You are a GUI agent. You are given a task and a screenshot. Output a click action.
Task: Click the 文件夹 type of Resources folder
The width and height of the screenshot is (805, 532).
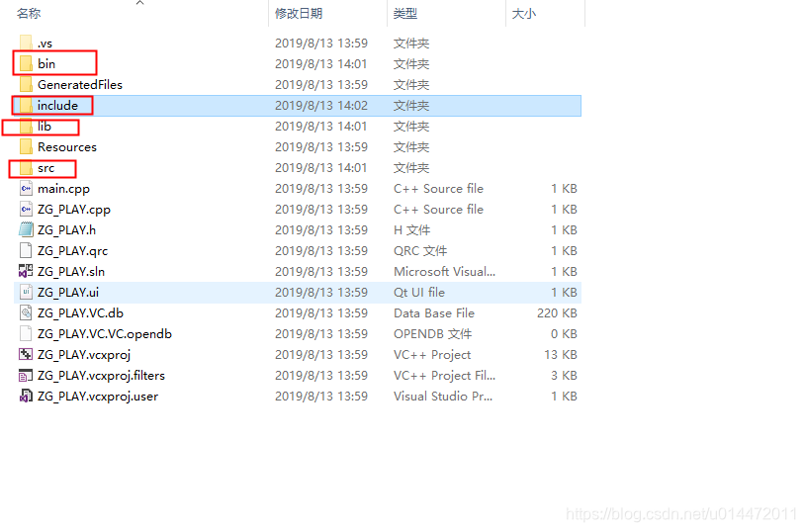pyautogui.click(x=411, y=147)
